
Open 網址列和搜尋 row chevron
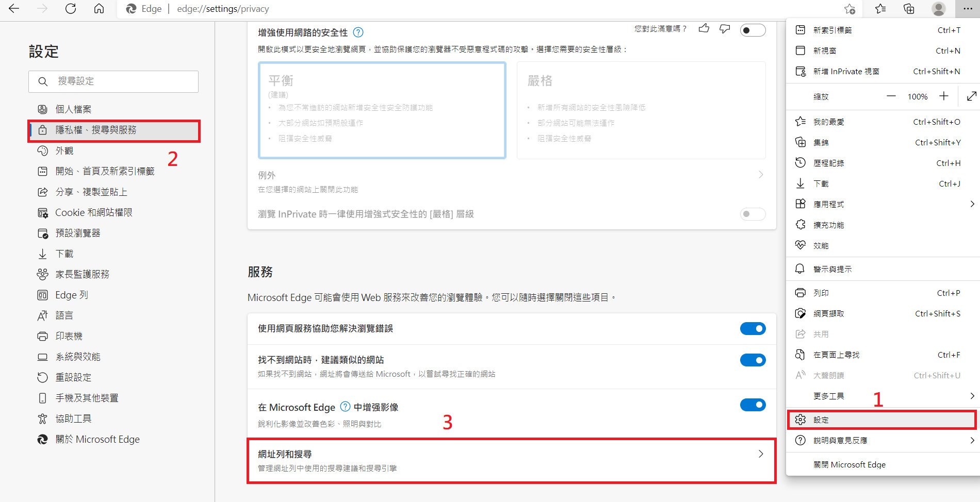[761, 454]
